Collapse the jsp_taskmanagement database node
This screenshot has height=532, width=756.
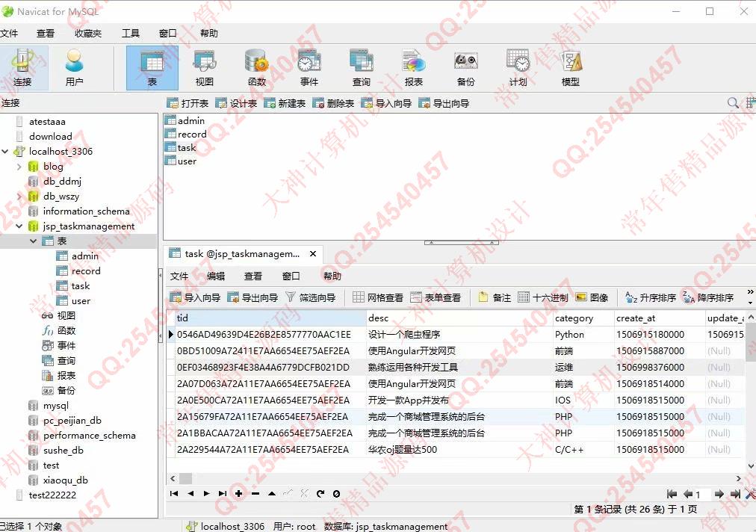pos(19,226)
